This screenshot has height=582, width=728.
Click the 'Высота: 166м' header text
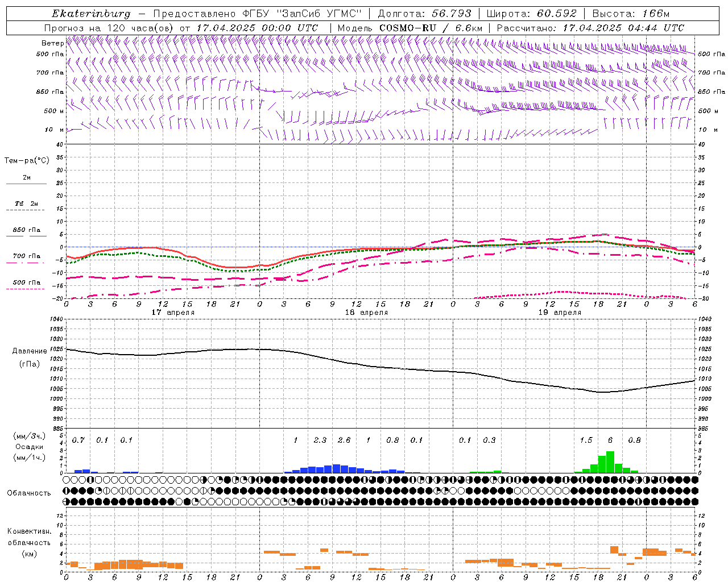coord(631,14)
